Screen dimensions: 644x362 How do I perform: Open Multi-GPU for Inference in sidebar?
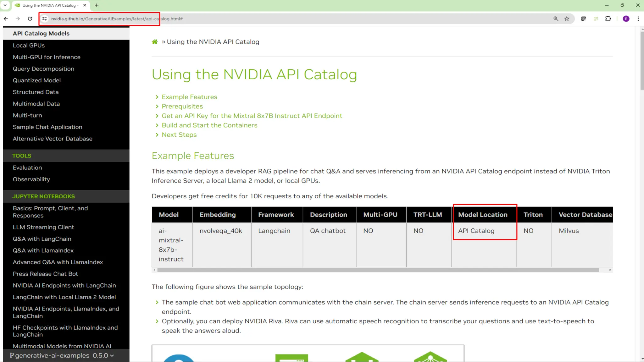47,57
